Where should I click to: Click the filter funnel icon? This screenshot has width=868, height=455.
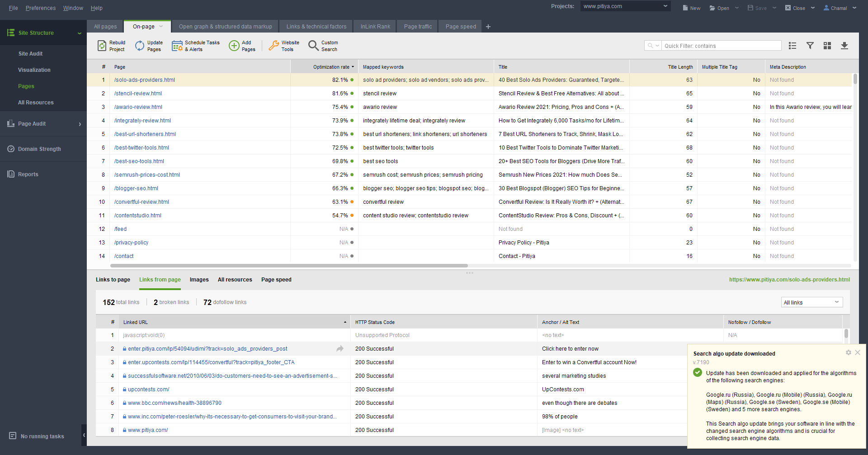(810, 46)
